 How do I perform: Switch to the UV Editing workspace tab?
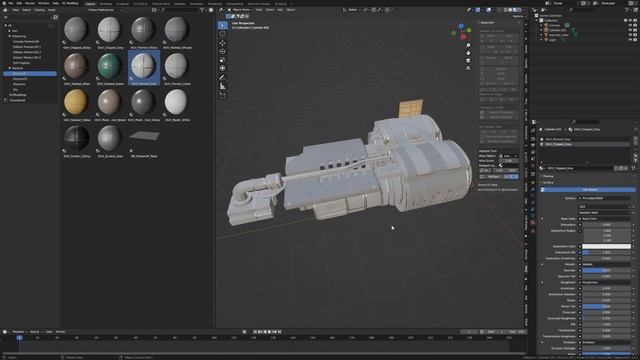coord(140,4)
